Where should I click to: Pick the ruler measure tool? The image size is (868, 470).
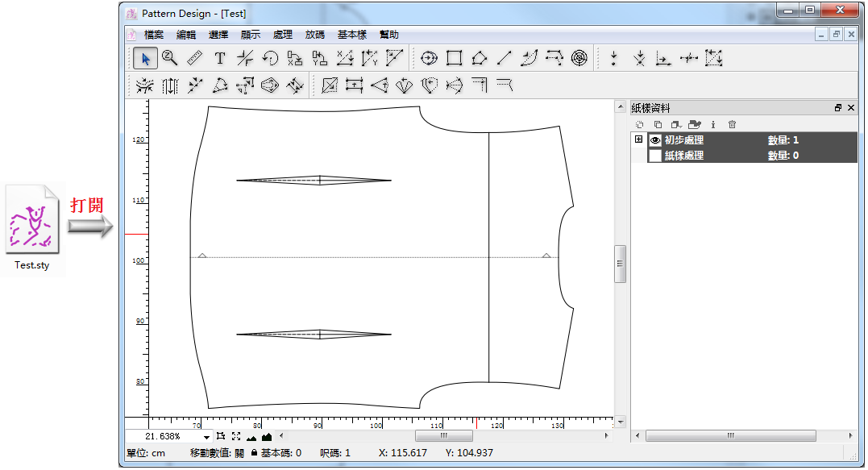tap(194, 58)
